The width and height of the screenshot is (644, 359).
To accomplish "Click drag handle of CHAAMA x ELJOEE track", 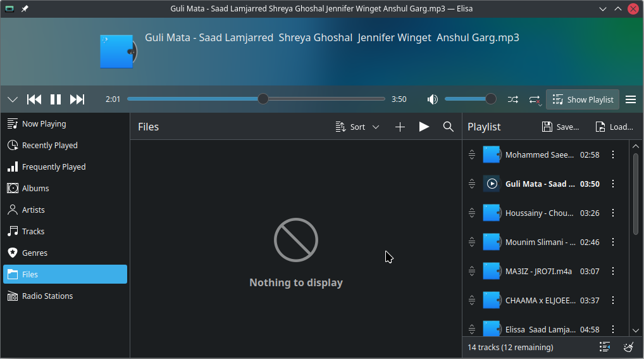I will coord(472,301).
